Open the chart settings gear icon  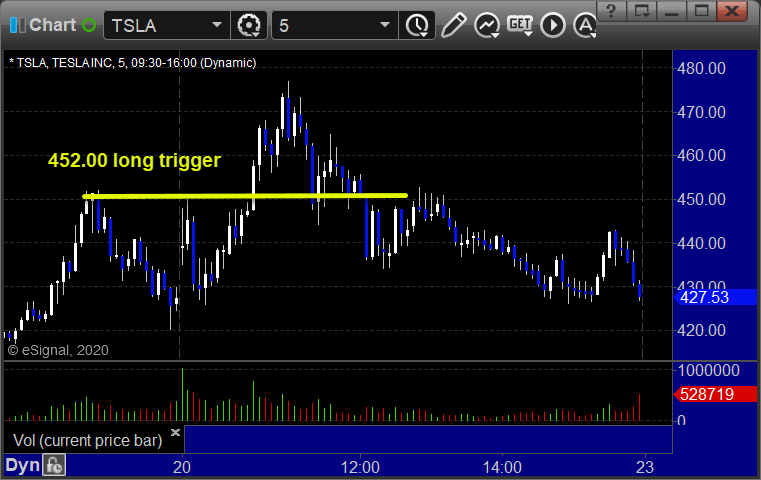pyautogui.click(x=248, y=25)
